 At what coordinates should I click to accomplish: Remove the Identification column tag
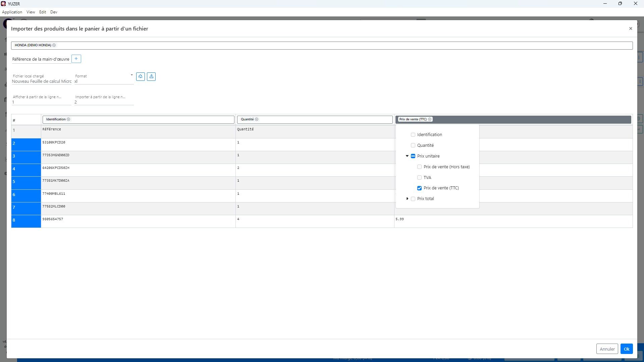[68, 119]
